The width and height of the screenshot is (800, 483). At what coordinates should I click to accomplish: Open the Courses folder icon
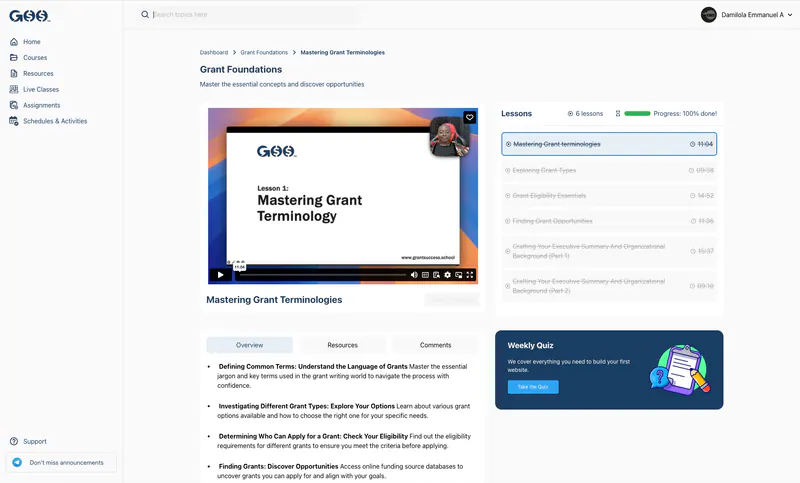tap(14, 58)
